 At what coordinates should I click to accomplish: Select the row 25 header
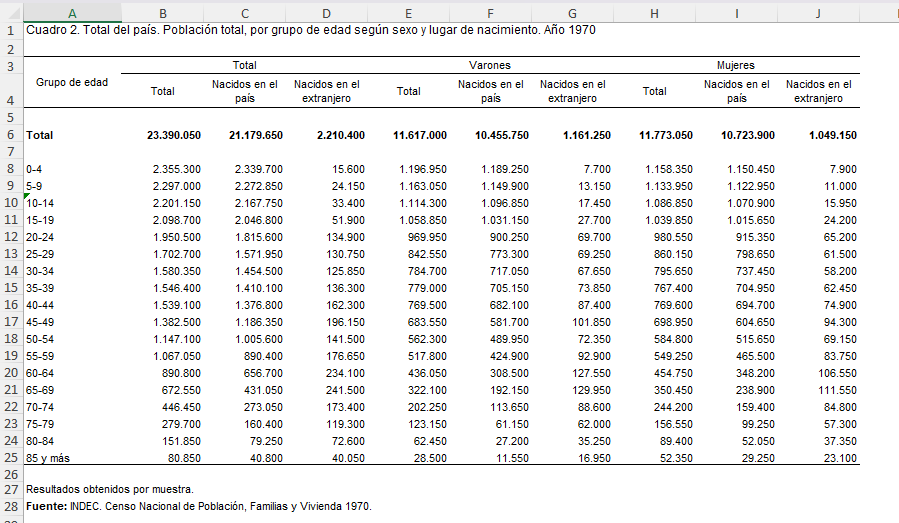(10, 458)
